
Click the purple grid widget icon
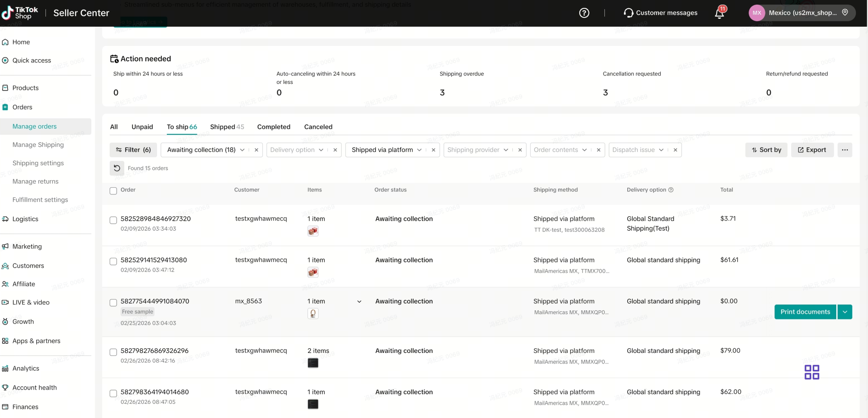[x=812, y=372]
